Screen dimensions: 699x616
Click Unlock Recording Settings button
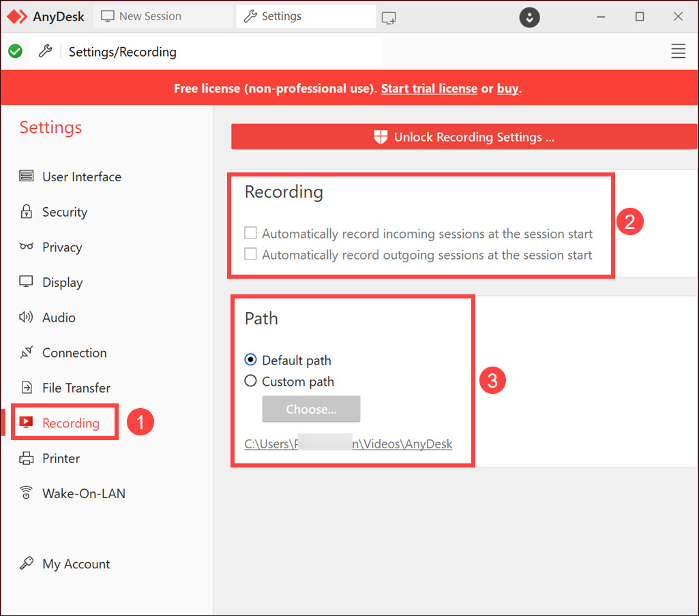click(464, 137)
